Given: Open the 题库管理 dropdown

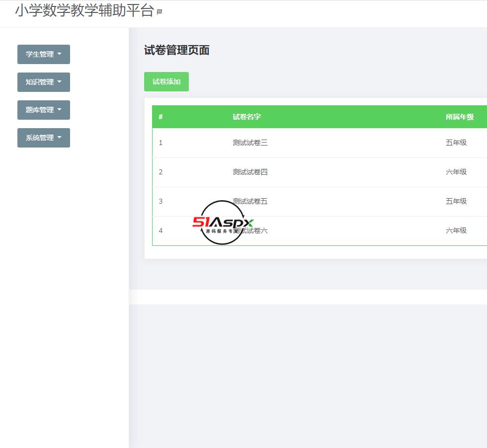Looking at the screenshot, I should [x=44, y=110].
